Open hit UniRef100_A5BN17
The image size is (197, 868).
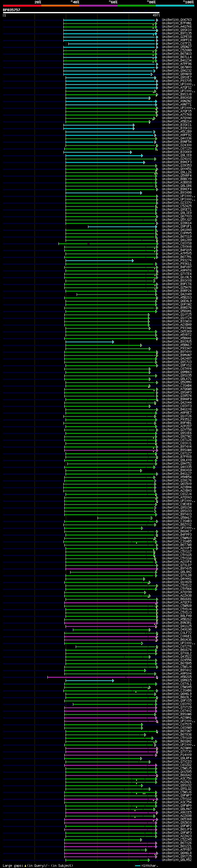point(177,345)
